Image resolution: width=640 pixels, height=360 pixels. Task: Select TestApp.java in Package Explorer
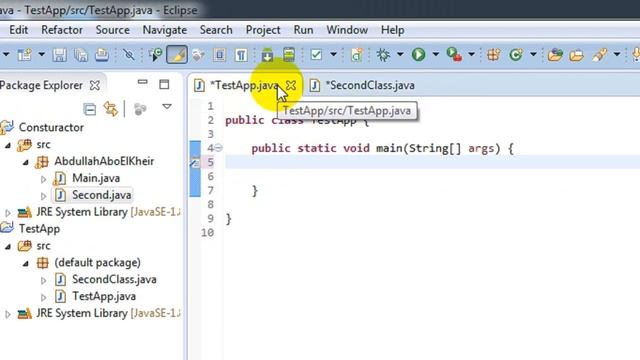(104, 296)
